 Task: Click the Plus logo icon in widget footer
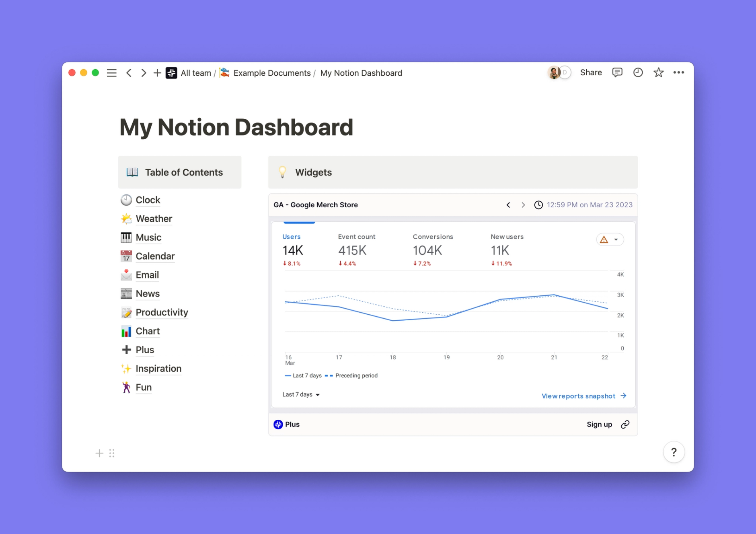[278, 425]
